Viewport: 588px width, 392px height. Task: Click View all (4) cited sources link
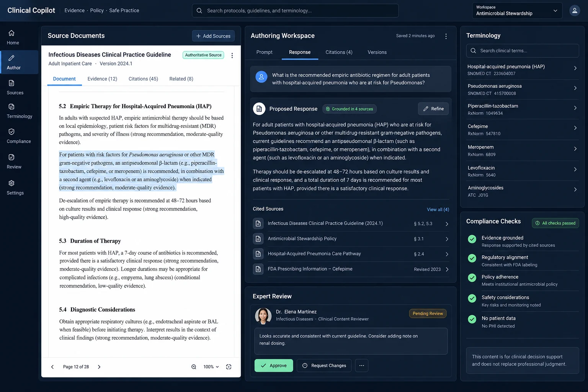[x=438, y=209]
